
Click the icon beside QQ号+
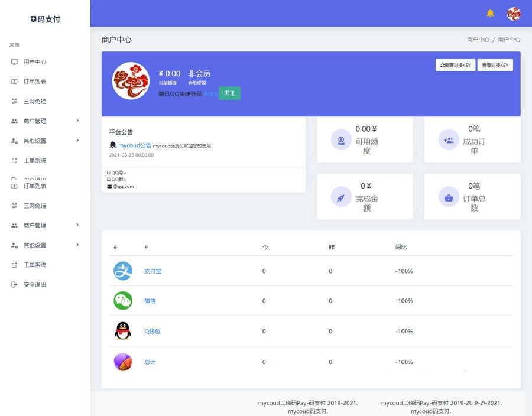[109, 173]
